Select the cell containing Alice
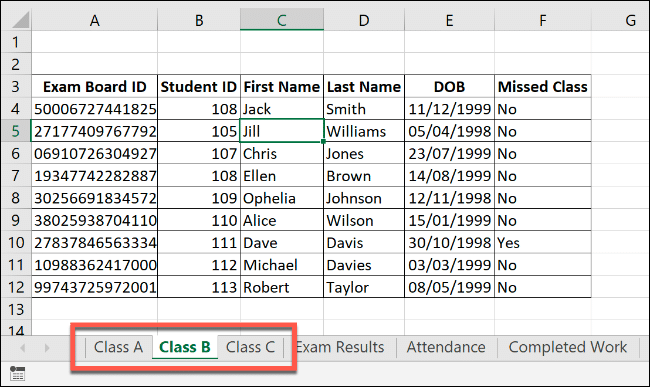650x387 pixels. pyautogui.click(x=282, y=220)
